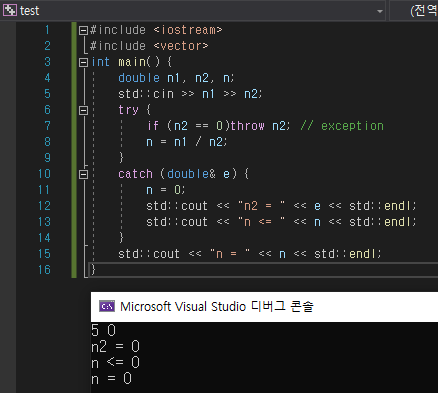Click the <iostream> include text
Viewport: 438px width, 393px height.
pos(188,30)
